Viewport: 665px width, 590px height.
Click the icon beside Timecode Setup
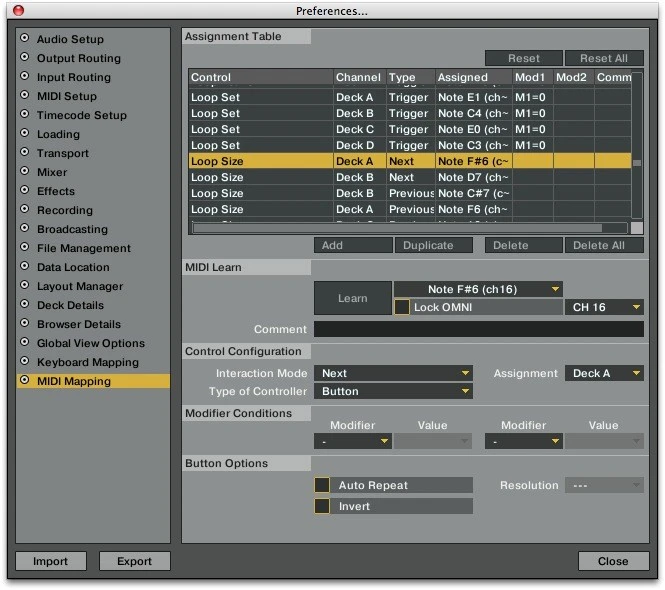26,115
